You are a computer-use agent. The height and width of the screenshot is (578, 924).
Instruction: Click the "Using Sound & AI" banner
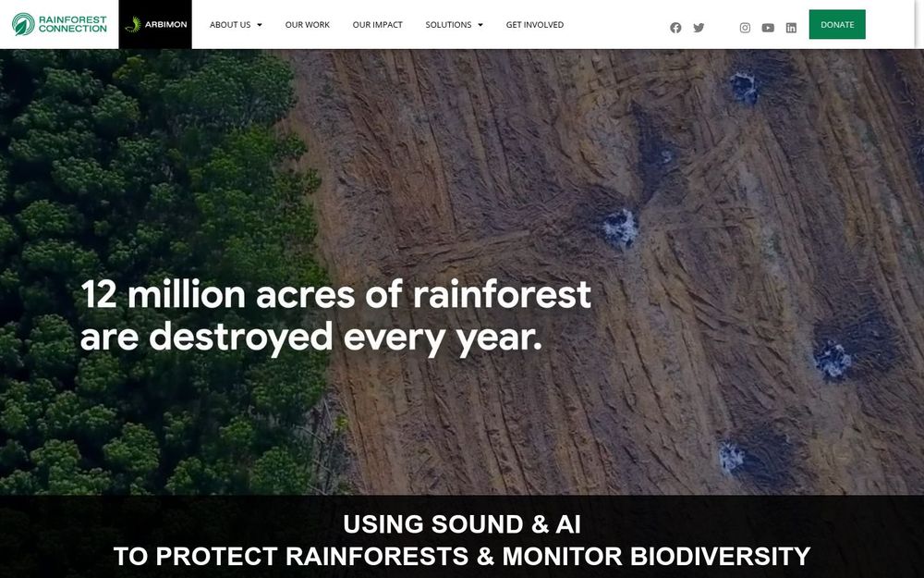click(x=462, y=540)
